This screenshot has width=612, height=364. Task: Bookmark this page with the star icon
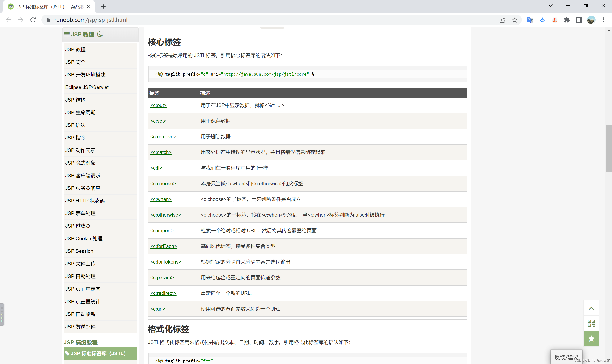click(515, 20)
